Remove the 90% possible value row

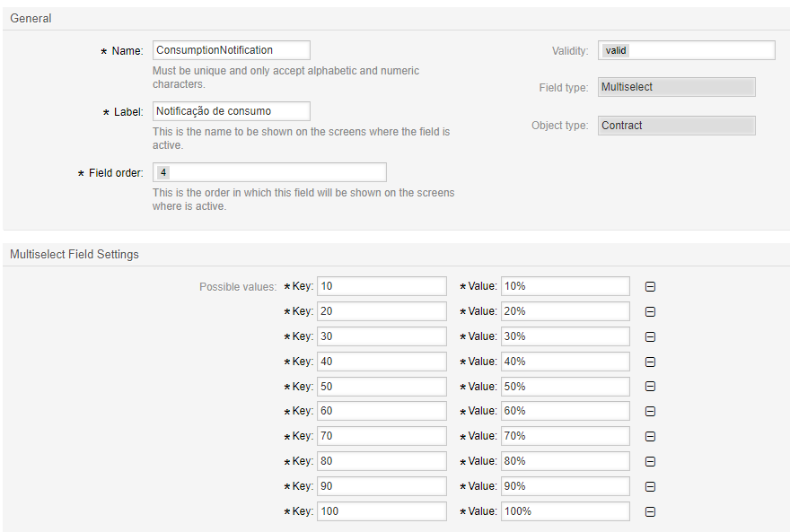click(x=650, y=486)
